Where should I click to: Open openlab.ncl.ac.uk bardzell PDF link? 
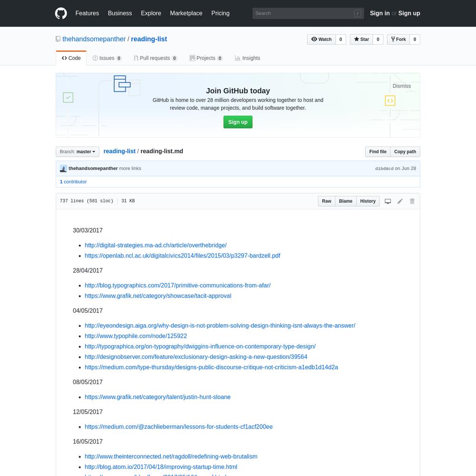[x=182, y=256]
